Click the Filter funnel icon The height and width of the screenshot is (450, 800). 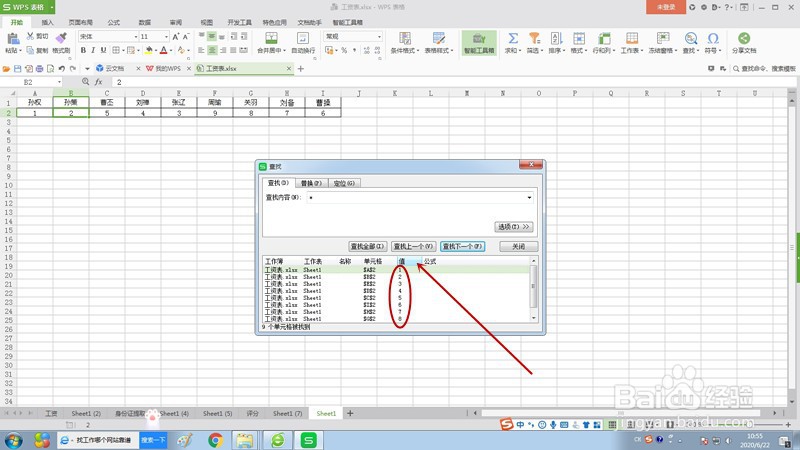click(534, 38)
